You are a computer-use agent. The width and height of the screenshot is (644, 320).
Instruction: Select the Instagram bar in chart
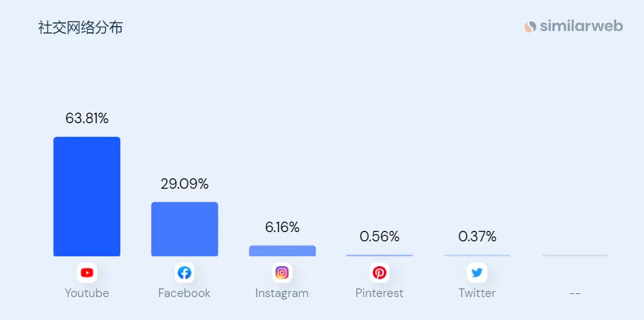(282, 251)
